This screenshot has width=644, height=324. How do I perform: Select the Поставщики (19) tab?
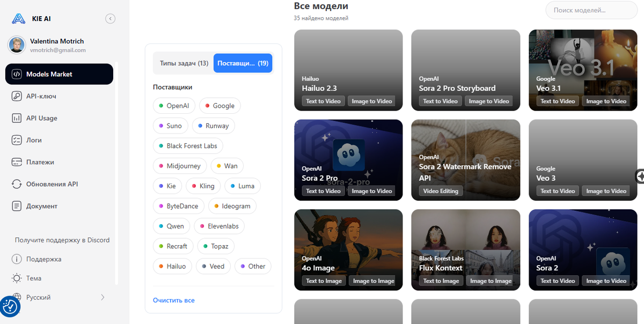243,63
